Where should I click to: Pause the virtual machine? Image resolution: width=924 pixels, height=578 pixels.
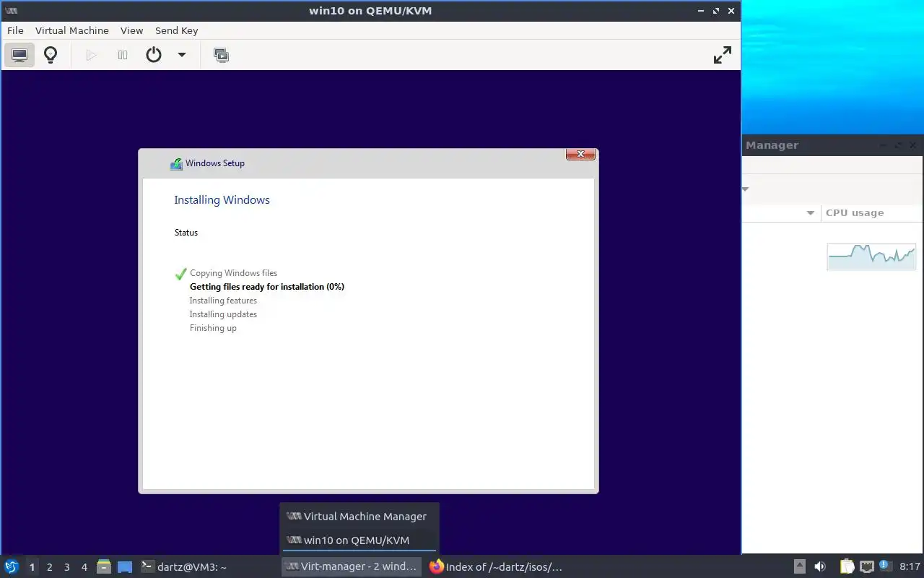(x=123, y=55)
